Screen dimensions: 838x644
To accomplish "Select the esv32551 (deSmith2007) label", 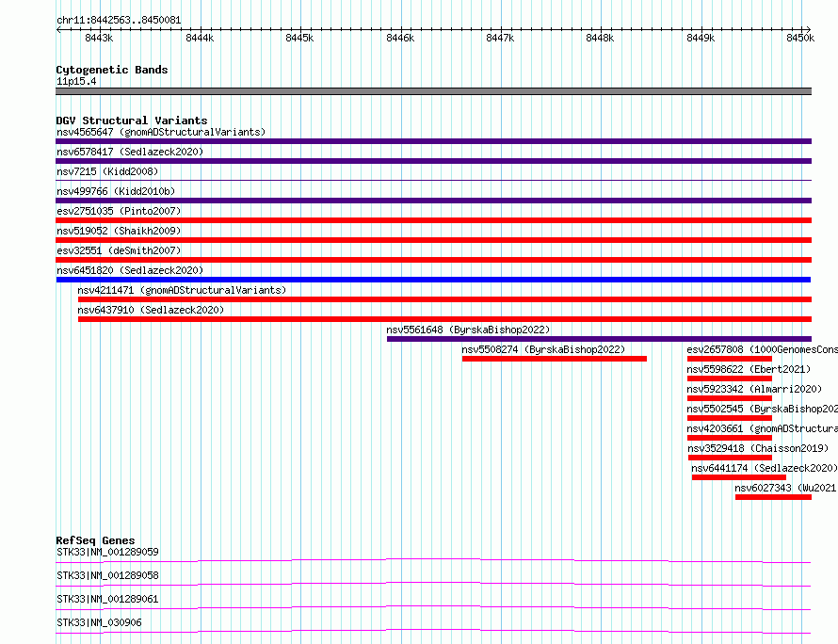I will 119,250.
